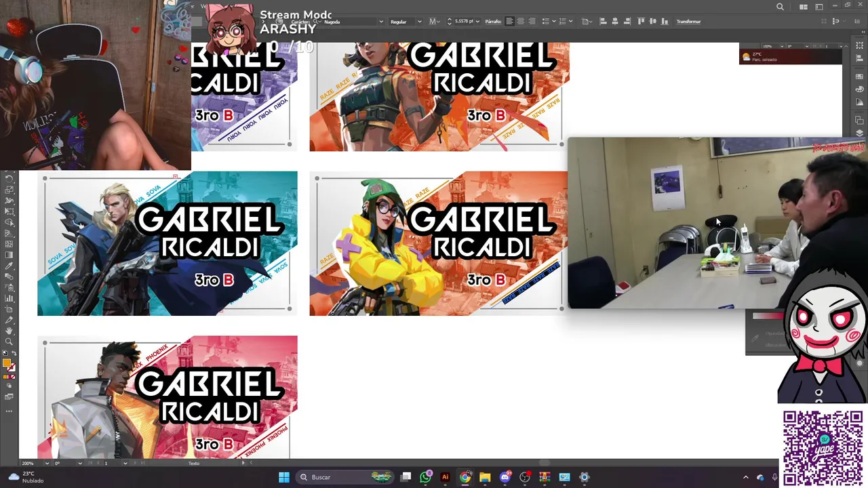Apply the solid Color mode button

[4, 377]
